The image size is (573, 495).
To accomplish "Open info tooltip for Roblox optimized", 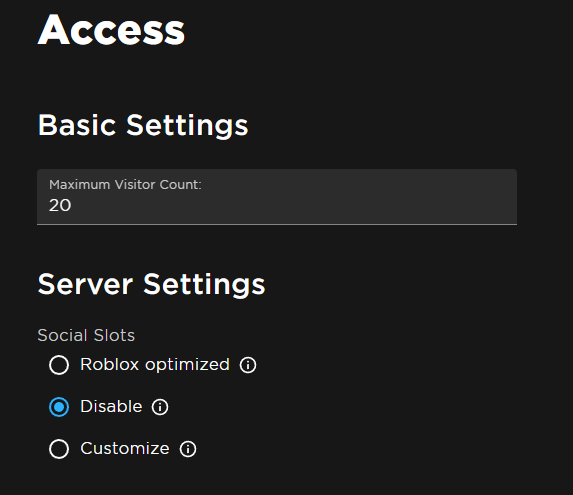I will pyautogui.click(x=248, y=365).
